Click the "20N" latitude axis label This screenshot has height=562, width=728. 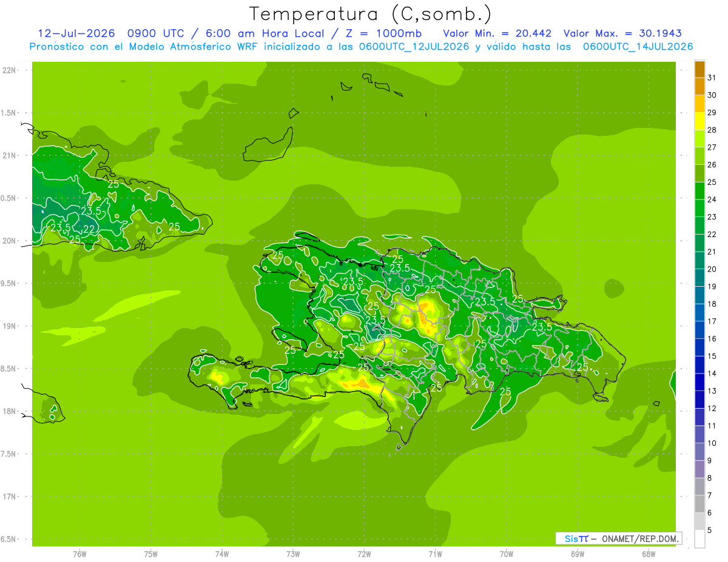click(10, 241)
